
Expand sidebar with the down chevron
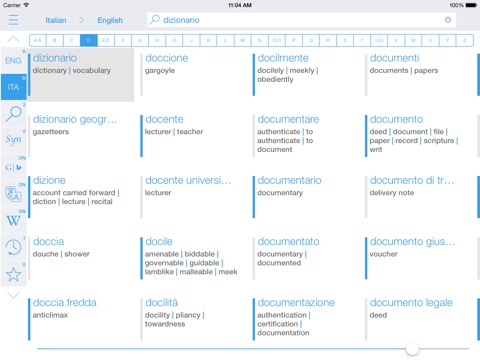pos(13,295)
